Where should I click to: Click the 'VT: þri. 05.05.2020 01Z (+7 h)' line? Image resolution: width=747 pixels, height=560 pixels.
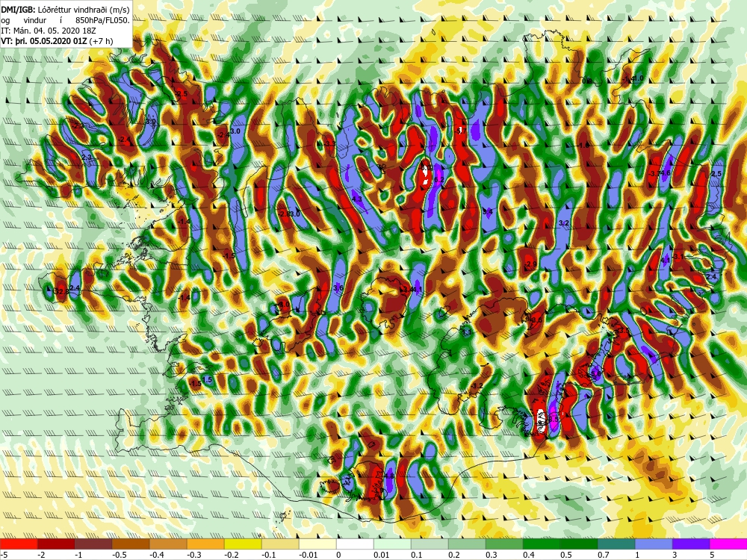coord(58,41)
